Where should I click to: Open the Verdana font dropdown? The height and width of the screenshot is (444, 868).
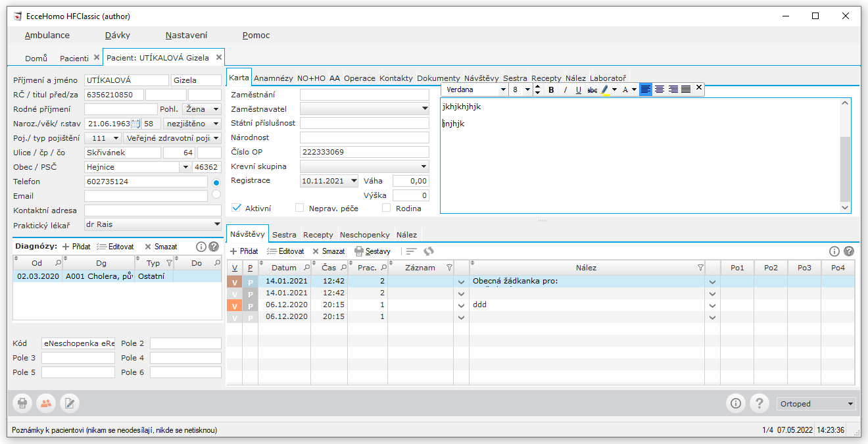(x=503, y=89)
